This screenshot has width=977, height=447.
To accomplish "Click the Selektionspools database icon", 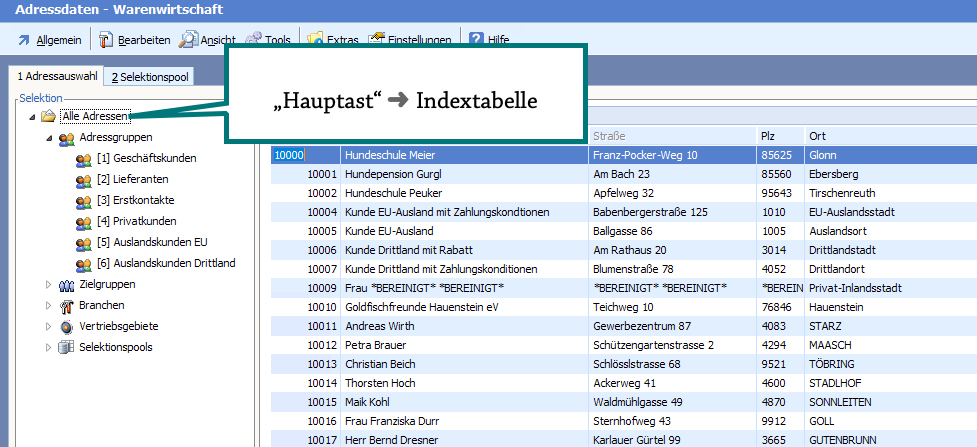I will (x=66, y=347).
